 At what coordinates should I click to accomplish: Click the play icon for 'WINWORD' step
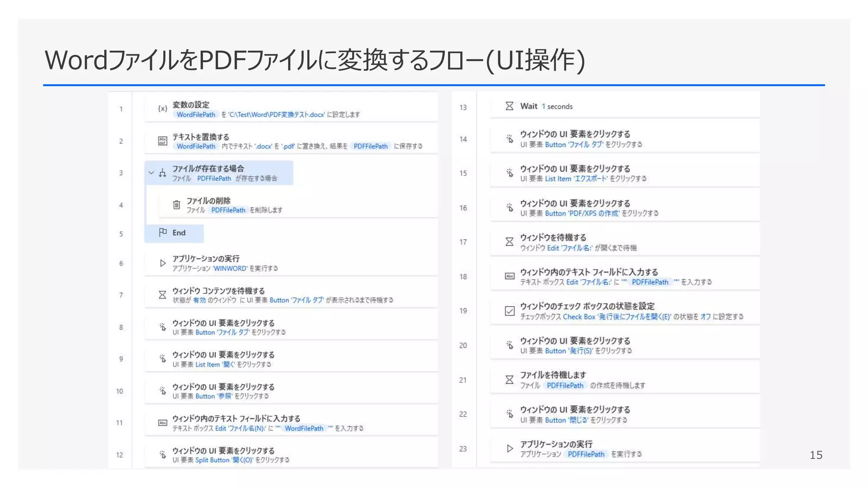click(162, 263)
